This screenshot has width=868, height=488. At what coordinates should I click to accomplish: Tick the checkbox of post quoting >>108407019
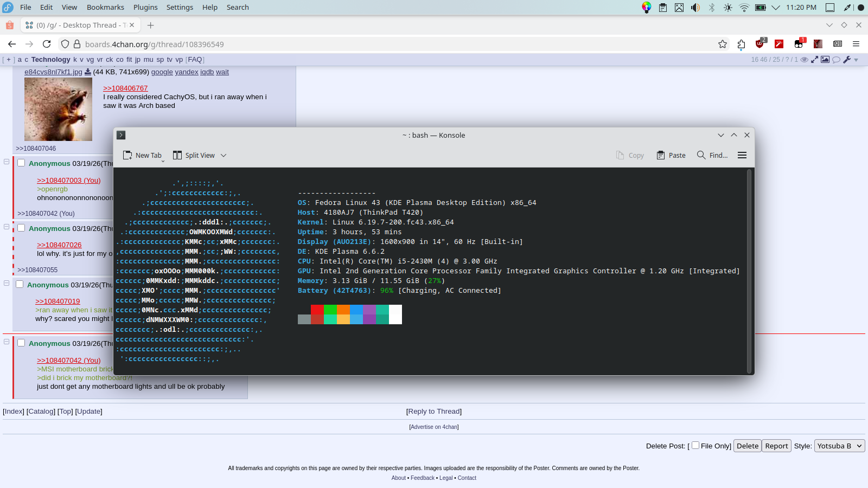tap(20, 284)
